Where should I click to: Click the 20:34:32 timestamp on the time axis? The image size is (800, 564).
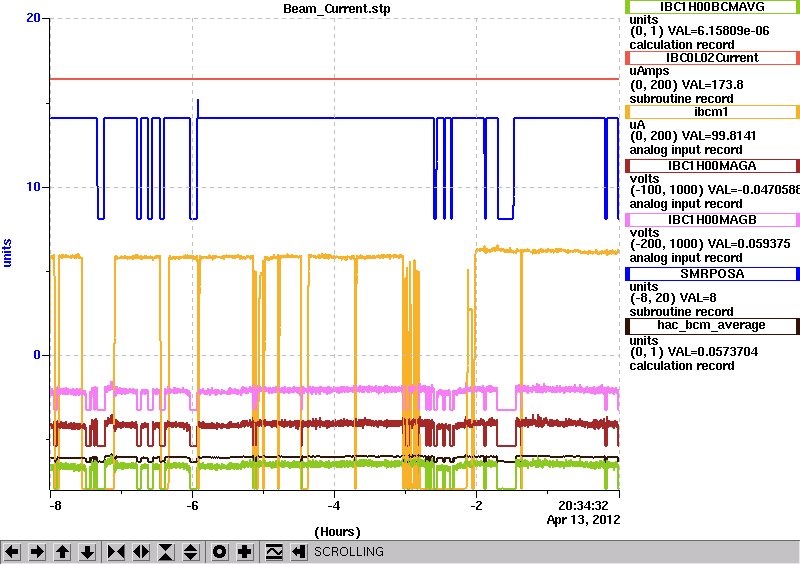pos(583,506)
